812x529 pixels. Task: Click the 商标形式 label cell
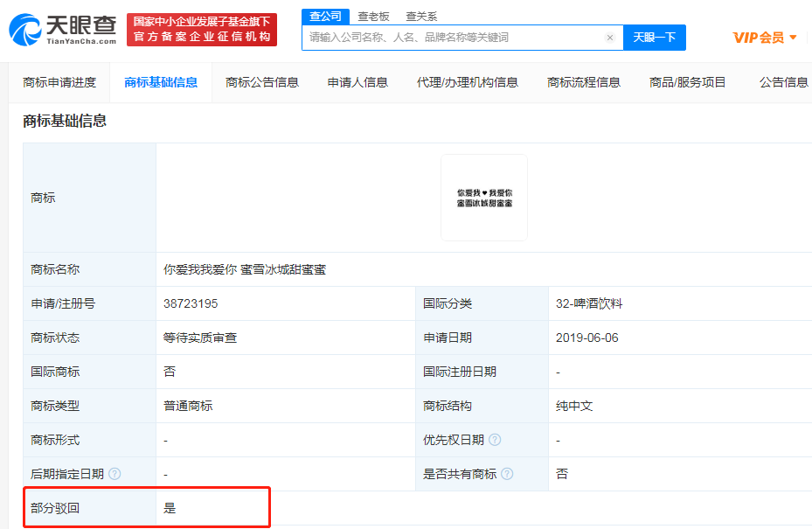89,440
